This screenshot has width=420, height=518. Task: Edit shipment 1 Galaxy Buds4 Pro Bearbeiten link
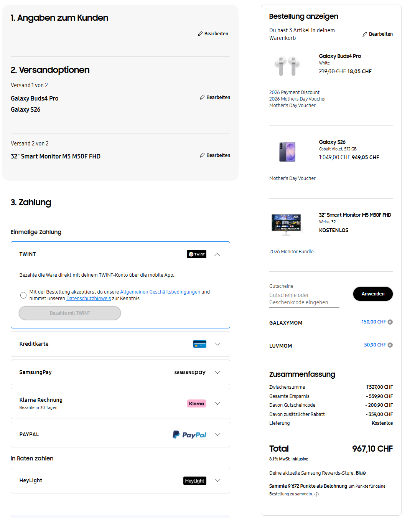pyautogui.click(x=215, y=97)
